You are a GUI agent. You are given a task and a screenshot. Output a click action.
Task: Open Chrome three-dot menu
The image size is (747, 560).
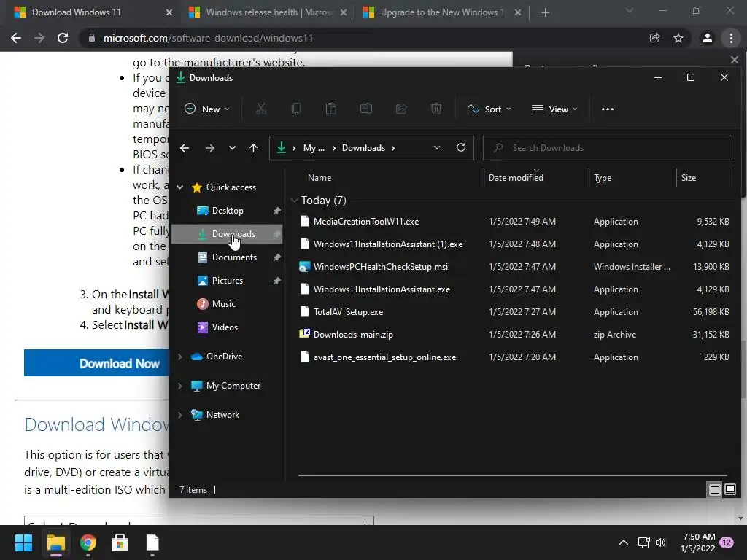click(x=731, y=38)
